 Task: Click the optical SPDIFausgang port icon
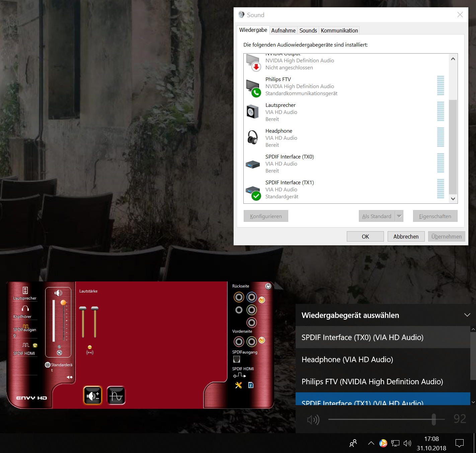(x=237, y=360)
